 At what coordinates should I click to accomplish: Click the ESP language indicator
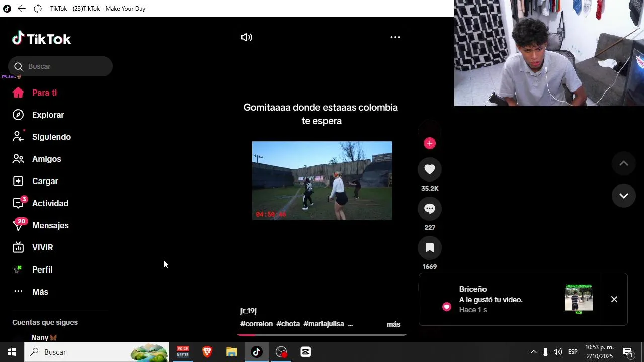pos(573,352)
